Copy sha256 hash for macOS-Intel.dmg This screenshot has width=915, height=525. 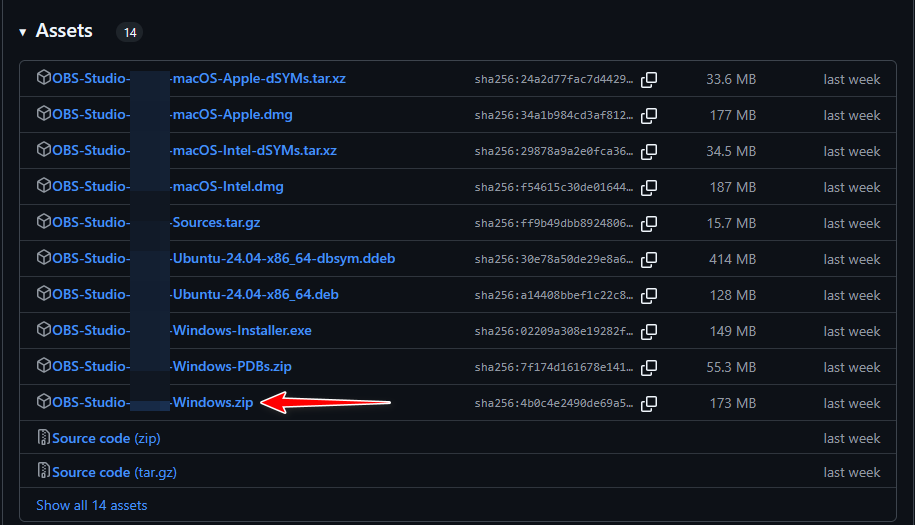649,188
